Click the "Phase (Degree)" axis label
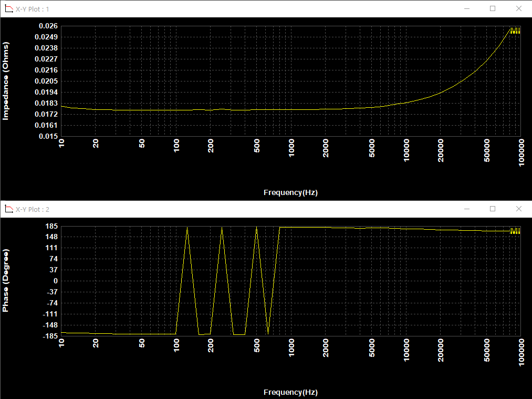This screenshot has height=399, width=532. [5, 281]
